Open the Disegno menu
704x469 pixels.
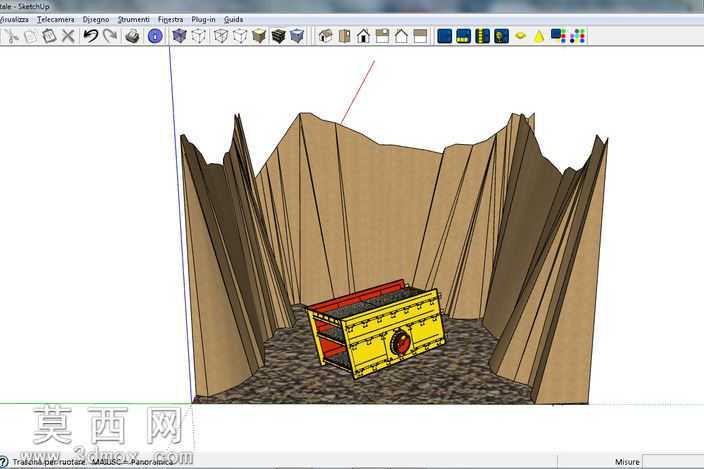pyautogui.click(x=96, y=19)
